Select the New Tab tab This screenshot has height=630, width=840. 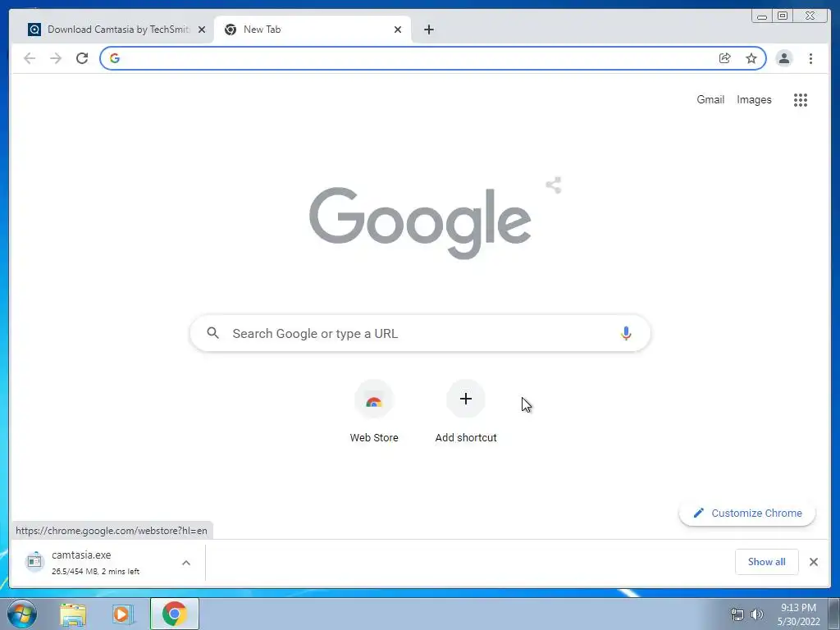click(313, 30)
